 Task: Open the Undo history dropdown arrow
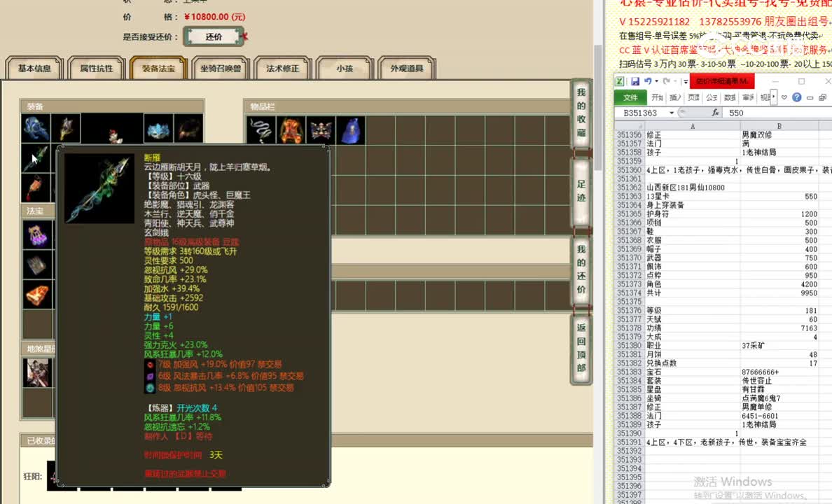pyautogui.click(x=656, y=81)
